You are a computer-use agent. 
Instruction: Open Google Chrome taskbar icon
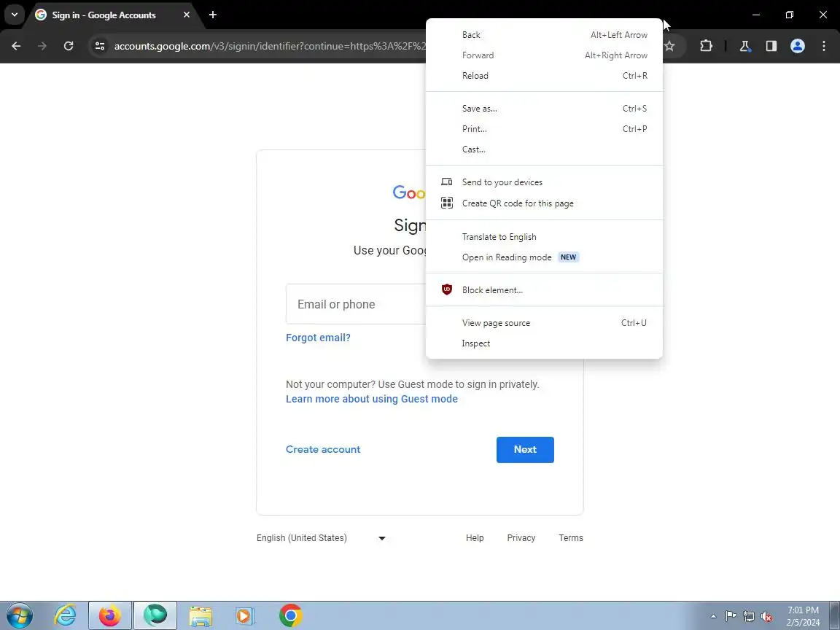(x=290, y=615)
